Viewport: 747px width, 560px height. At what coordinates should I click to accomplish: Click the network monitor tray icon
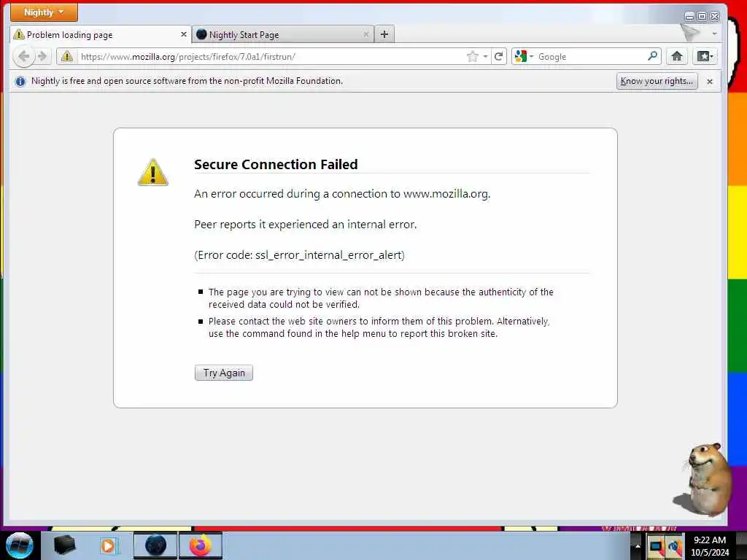(657, 546)
